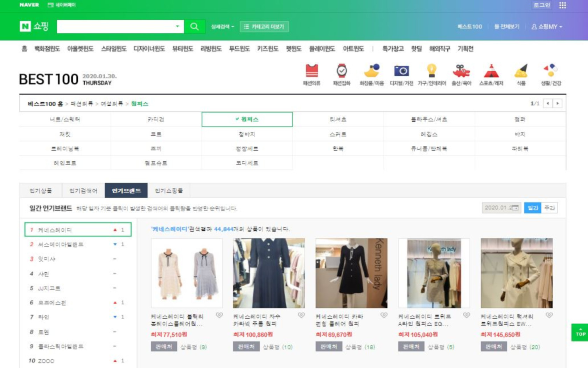This screenshot has height=368, width=588.
Task: Open the calendar icon in date field
Action: point(515,208)
